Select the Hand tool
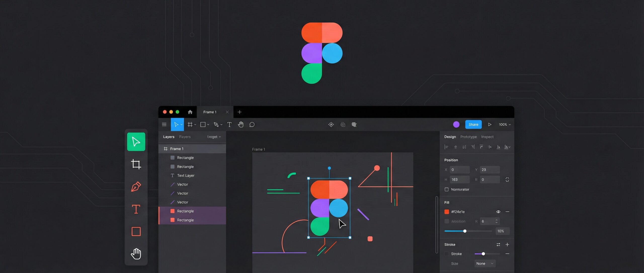The height and width of the screenshot is (273, 644). click(240, 124)
